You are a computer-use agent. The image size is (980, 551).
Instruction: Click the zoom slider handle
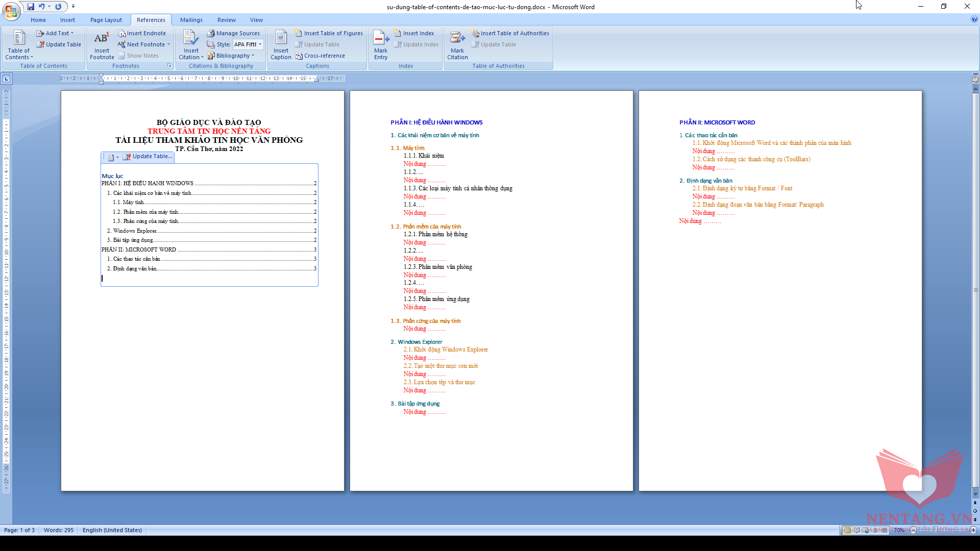tap(935, 530)
